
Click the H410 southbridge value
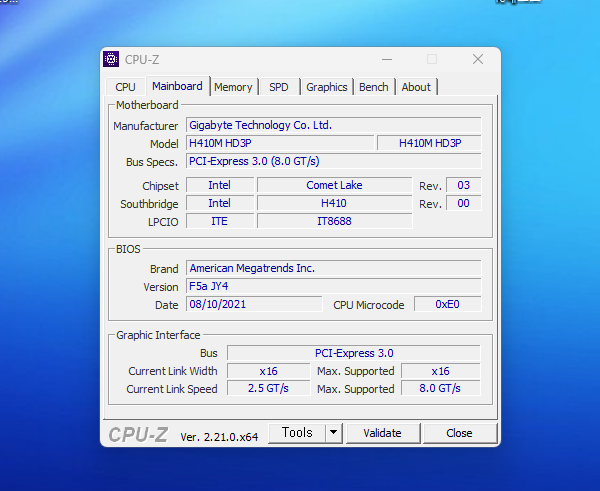click(x=334, y=203)
